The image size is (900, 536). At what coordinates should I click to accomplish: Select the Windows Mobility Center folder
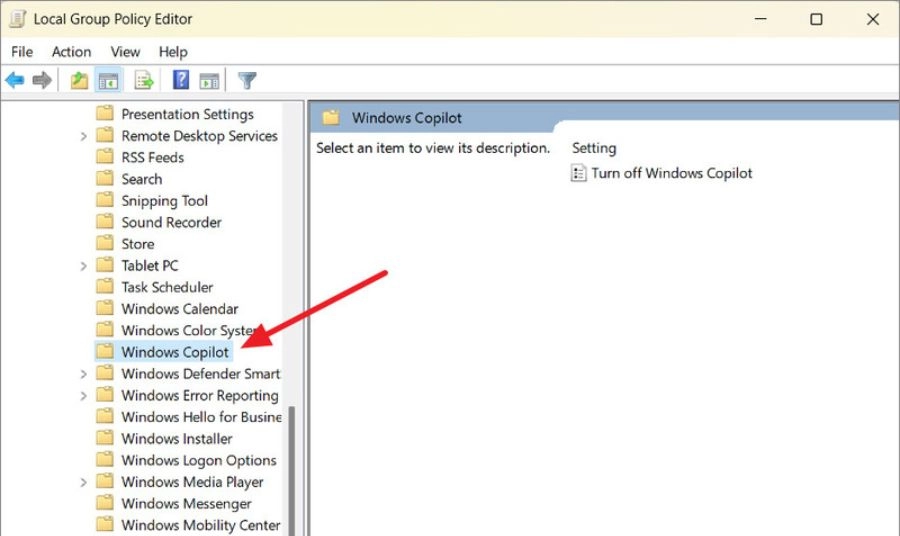pyautogui.click(x=201, y=525)
